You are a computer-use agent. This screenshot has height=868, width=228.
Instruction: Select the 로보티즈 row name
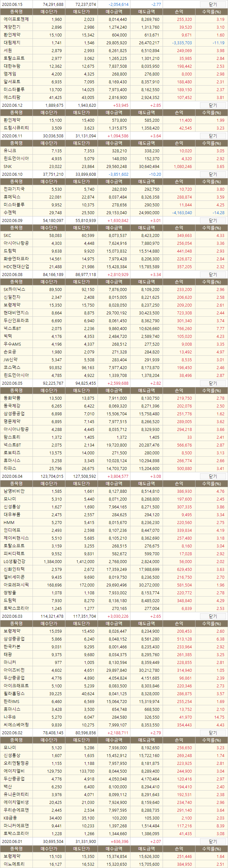coord(12,452)
